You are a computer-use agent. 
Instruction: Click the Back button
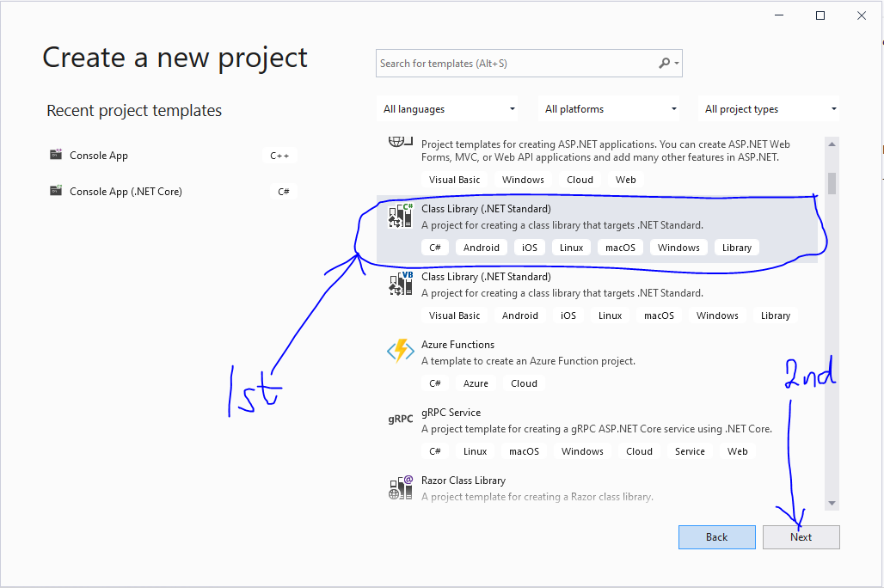pos(717,537)
